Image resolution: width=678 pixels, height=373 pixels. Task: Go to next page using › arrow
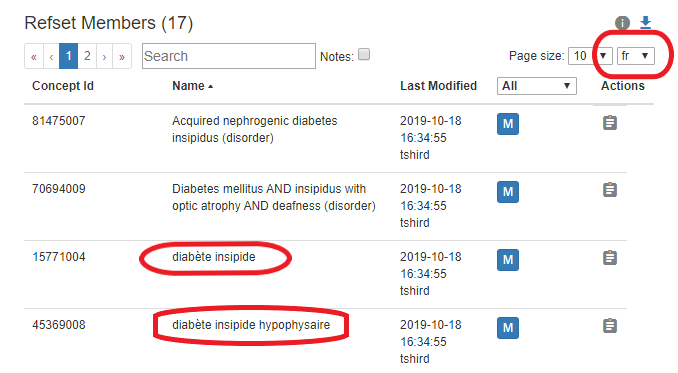point(104,56)
